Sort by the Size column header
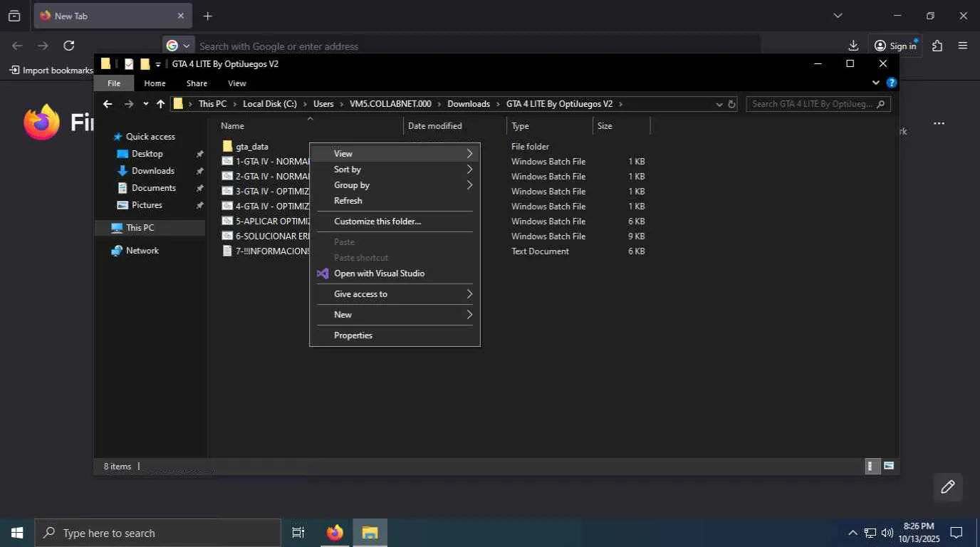This screenshot has height=547, width=980. coord(605,126)
